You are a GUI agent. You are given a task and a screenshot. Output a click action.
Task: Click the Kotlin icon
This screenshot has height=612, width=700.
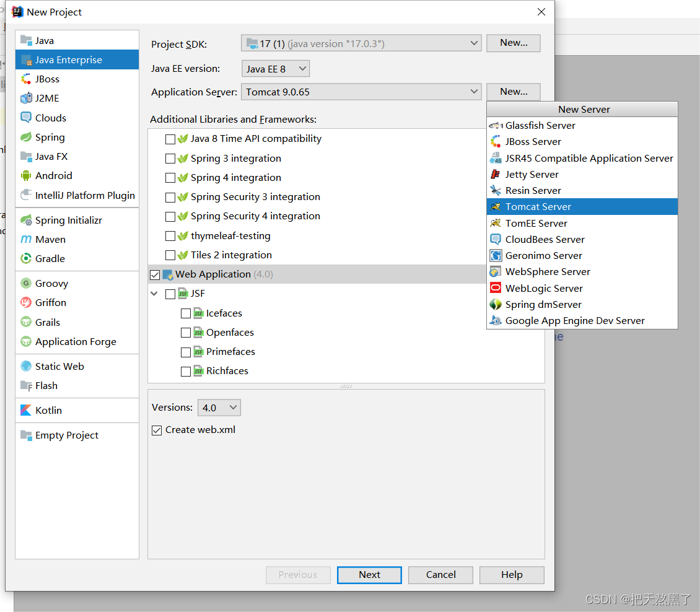pos(27,410)
